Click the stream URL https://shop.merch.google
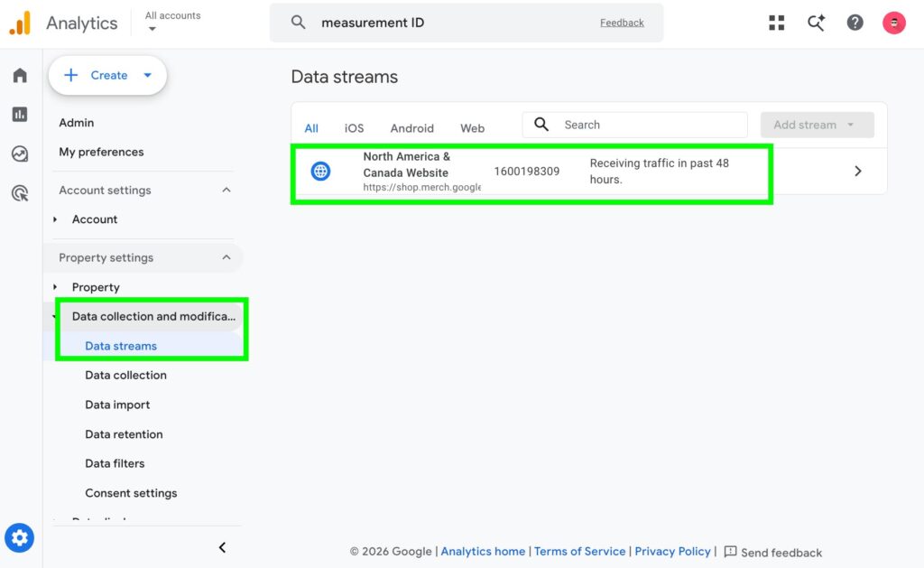 click(422, 188)
